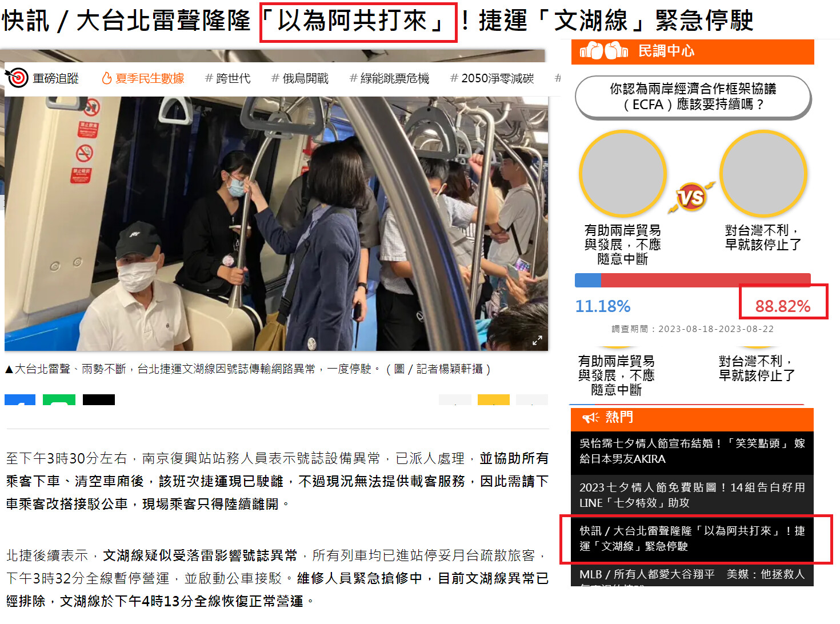Vote for 有助兩岸貿易與發展 circle option
Screen dimensions: 840x624
pyautogui.click(x=623, y=174)
